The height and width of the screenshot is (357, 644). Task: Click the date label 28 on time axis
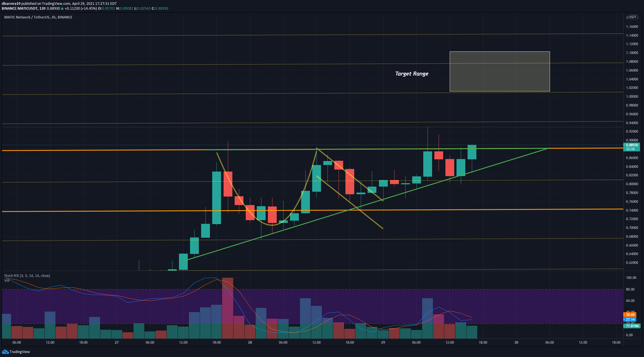tap(250, 342)
